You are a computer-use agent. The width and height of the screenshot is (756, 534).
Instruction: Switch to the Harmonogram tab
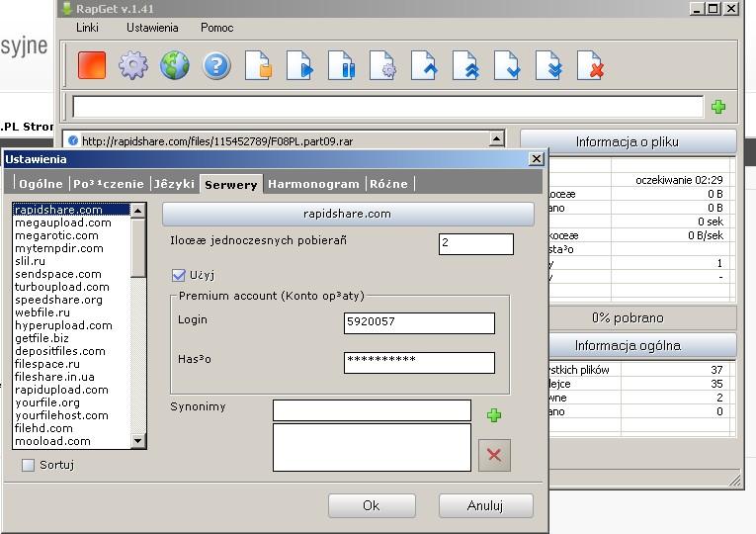[x=313, y=184]
